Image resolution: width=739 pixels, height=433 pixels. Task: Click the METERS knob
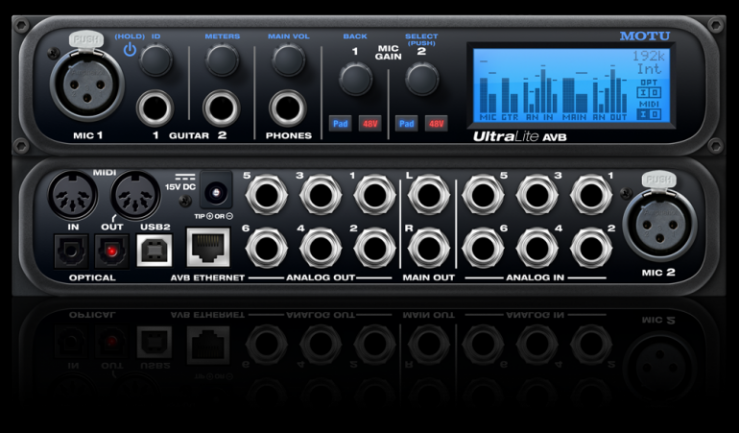222,60
